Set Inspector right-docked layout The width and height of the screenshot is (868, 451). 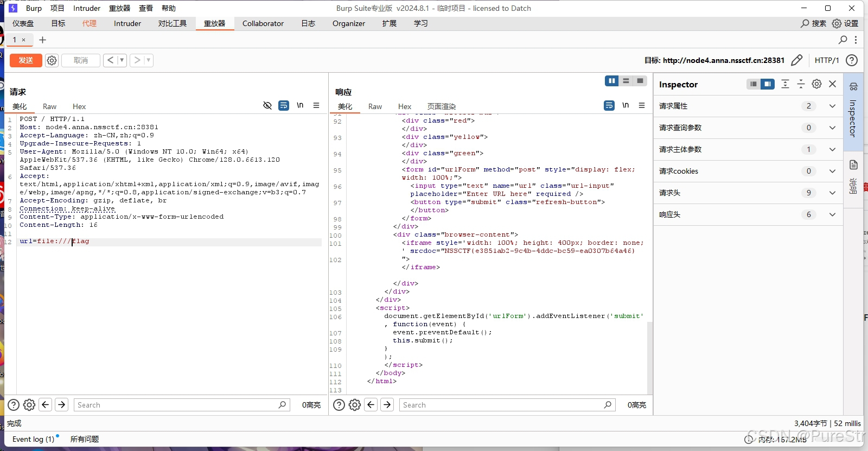[x=768, y=84]
